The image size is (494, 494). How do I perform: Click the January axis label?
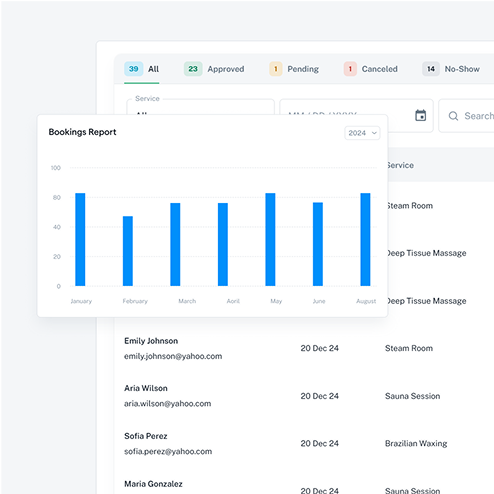81,301
